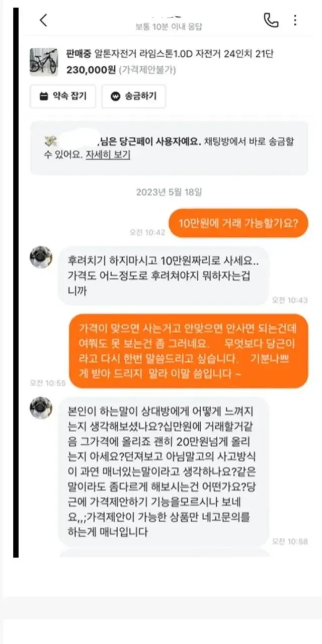Screen dimensions: 322x644
Task: Tap the phone call icon
Action: [271, 20]
